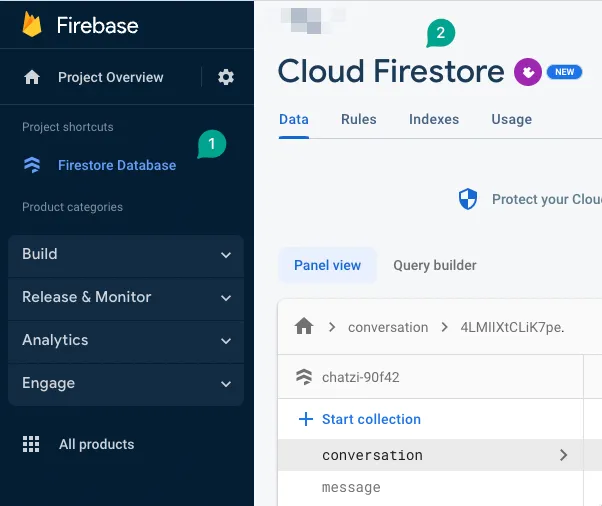Viewport: 602px width, 506px height.
Task: Click the Firebase flame logo
Action: tap(32, 24)
